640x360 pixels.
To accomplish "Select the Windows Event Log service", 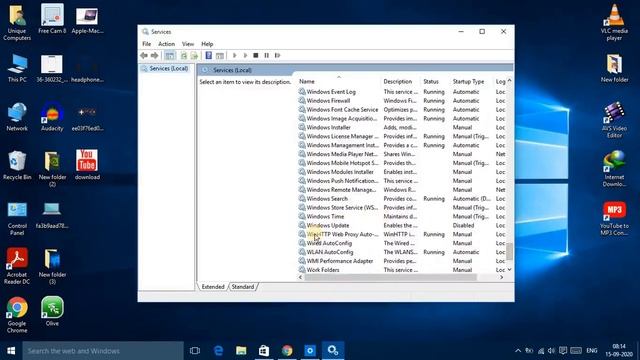I will [x=331, y=92].
